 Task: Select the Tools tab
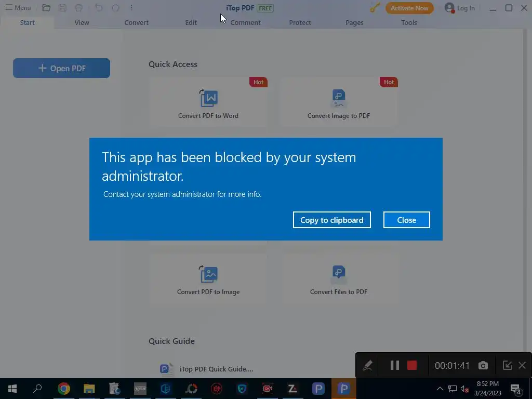pyautogui.click(x=409, y=22)
